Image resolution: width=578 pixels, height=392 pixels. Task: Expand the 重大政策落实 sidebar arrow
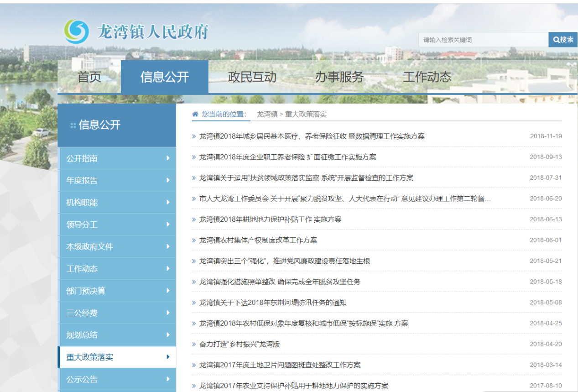(x=168, y=357)
